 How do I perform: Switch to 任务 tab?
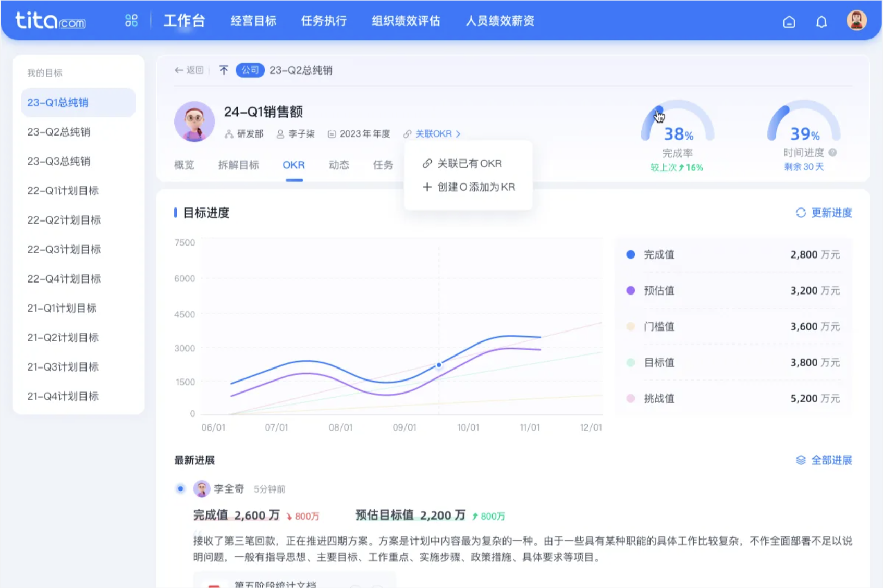(383, 165)
